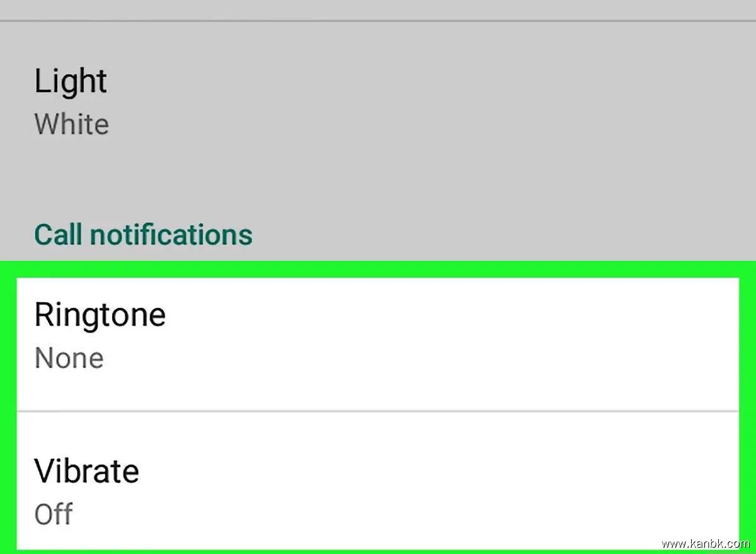Click the Light label text
756x554 pixels.
pyautogui.click(x=71, y=82)
